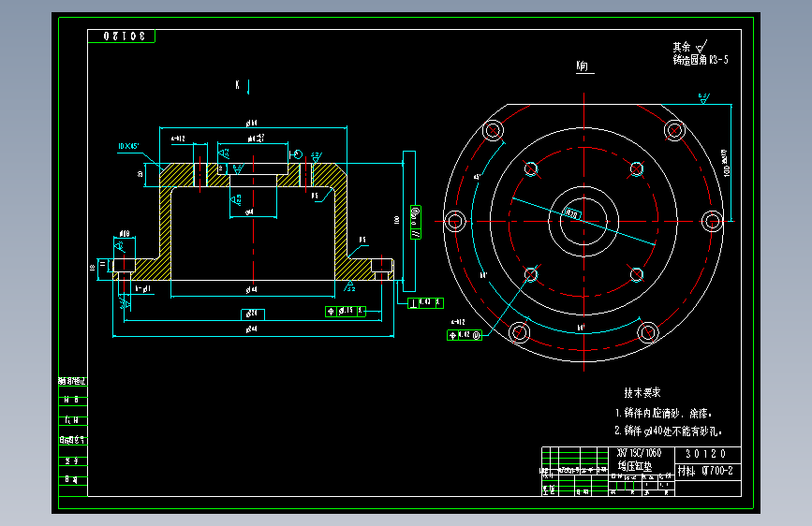Select the position tolerance frame under section view

(346, 311)
